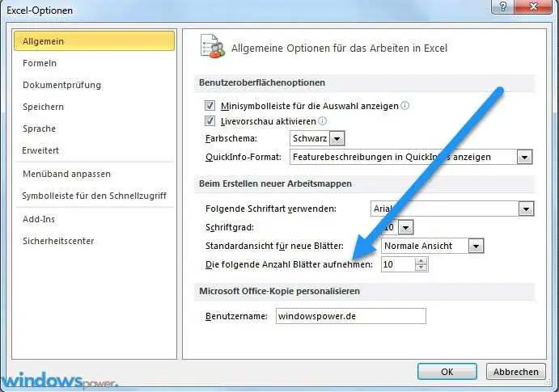Expand the Schriftgrad size dropdown

pos(406,228)
